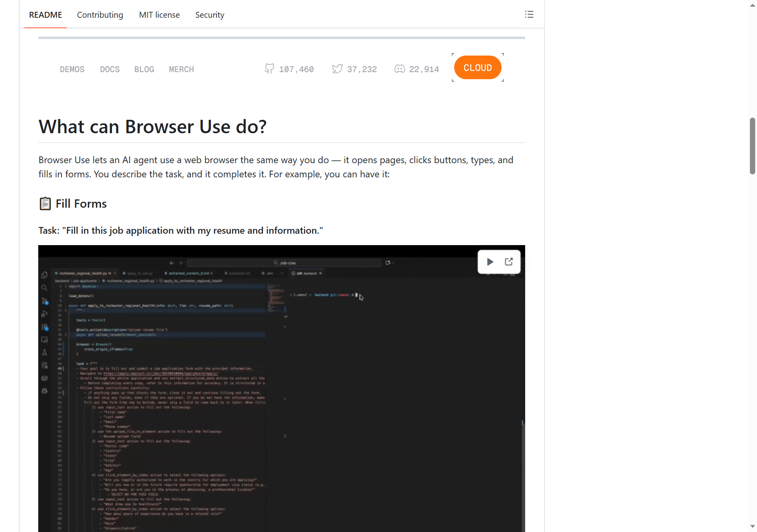The image size is (757, 532).
Task: Click the scrollbar down arrow
Action: 752,526
